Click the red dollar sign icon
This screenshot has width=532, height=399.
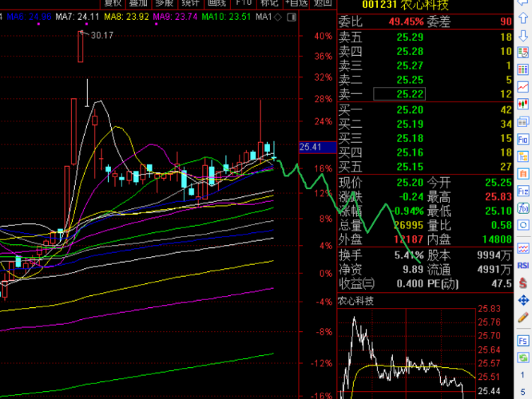[x=523, y=282]
